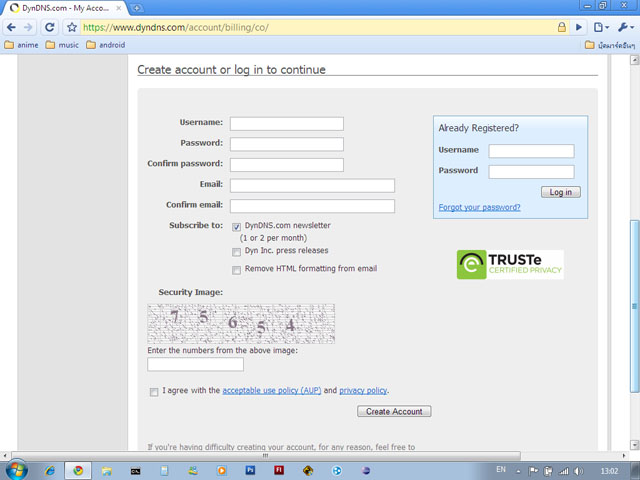Show hidden tray icons arrow
The image size is (640, 480).
[518, 471]
